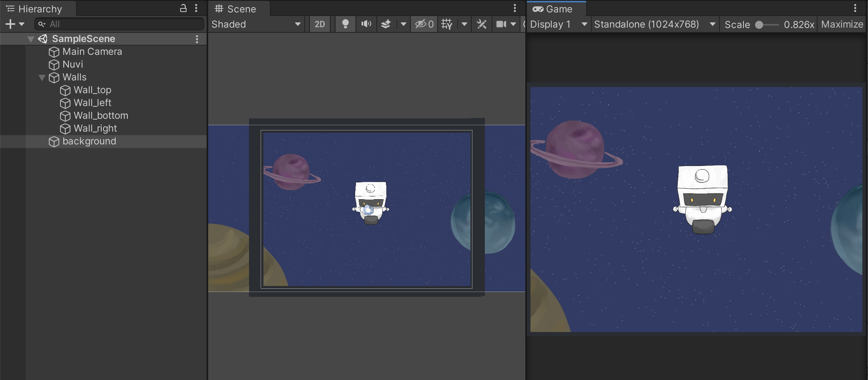Click the Maximize button in Game view
The height and width of the screenshot is (380, 868).
(841, 24)
